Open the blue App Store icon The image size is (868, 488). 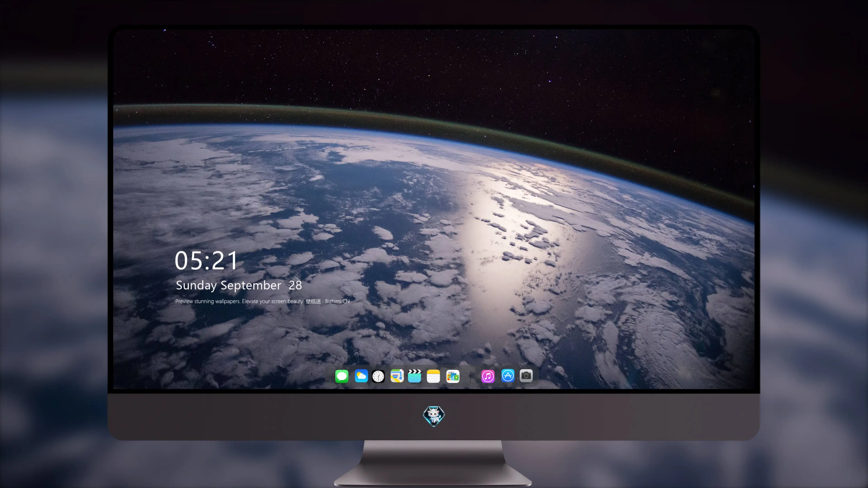508,376
